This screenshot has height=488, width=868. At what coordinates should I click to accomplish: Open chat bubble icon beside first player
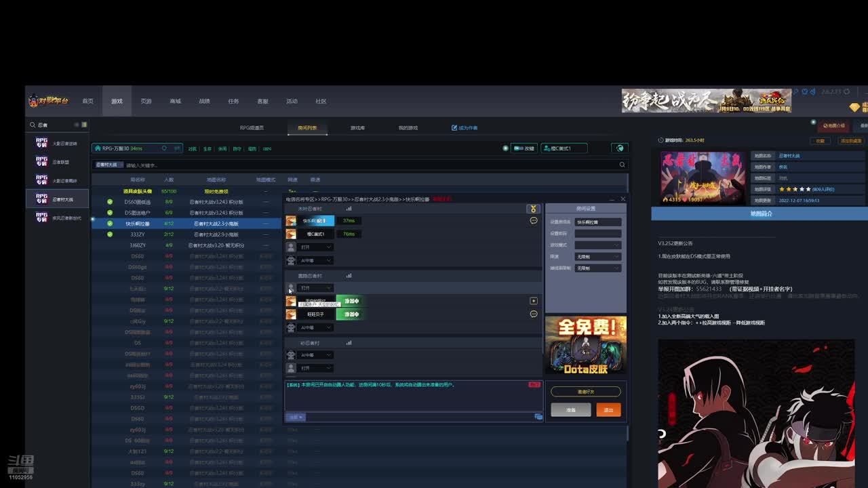(534, 220)
